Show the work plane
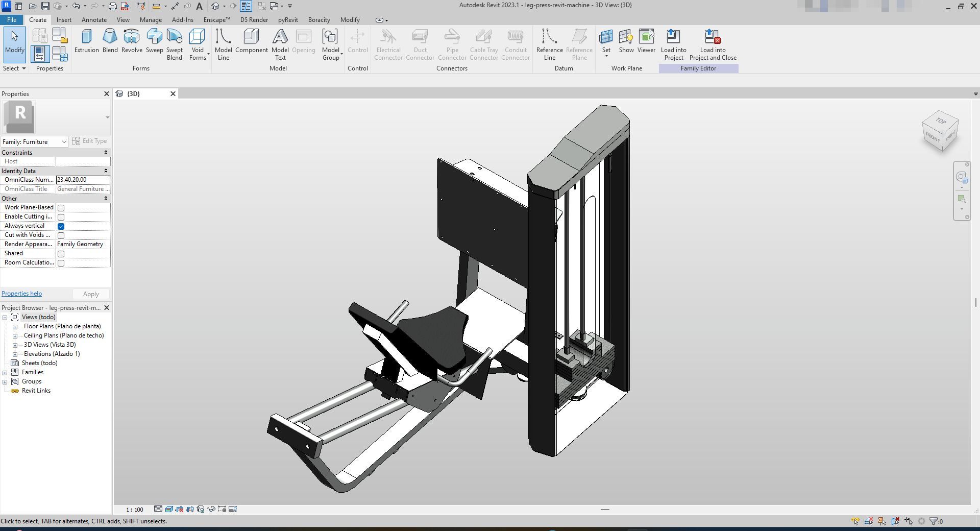The height and width of the screenshot is (531, 980). click(626, 41)
